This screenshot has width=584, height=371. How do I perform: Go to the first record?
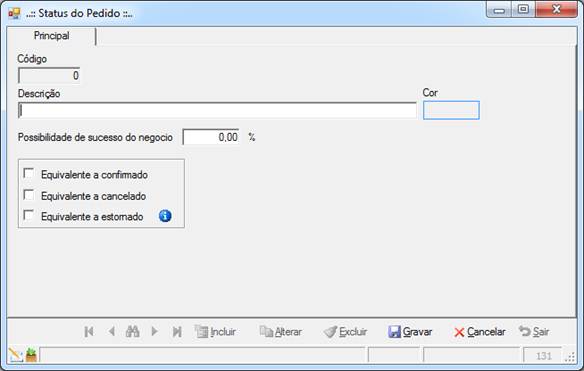[89, 332]
